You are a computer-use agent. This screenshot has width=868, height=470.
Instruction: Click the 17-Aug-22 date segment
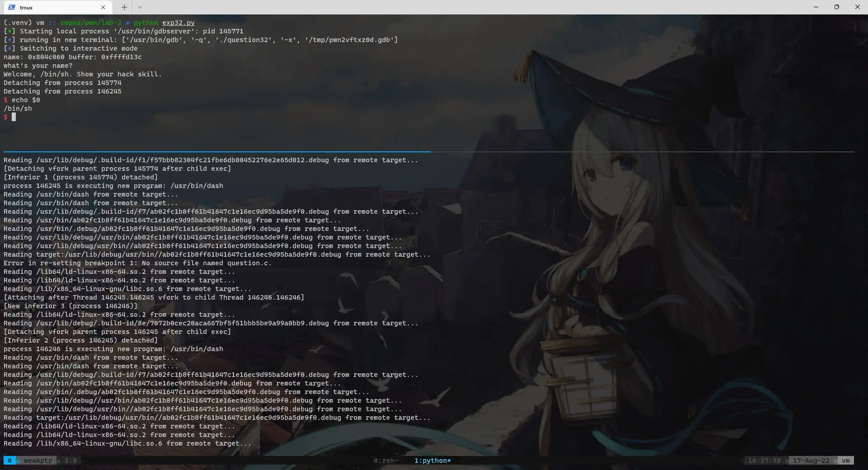811,461
